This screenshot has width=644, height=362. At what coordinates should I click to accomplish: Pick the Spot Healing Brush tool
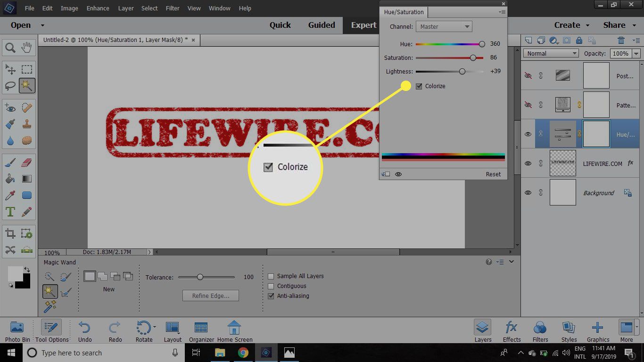click(x=27, y=108)
